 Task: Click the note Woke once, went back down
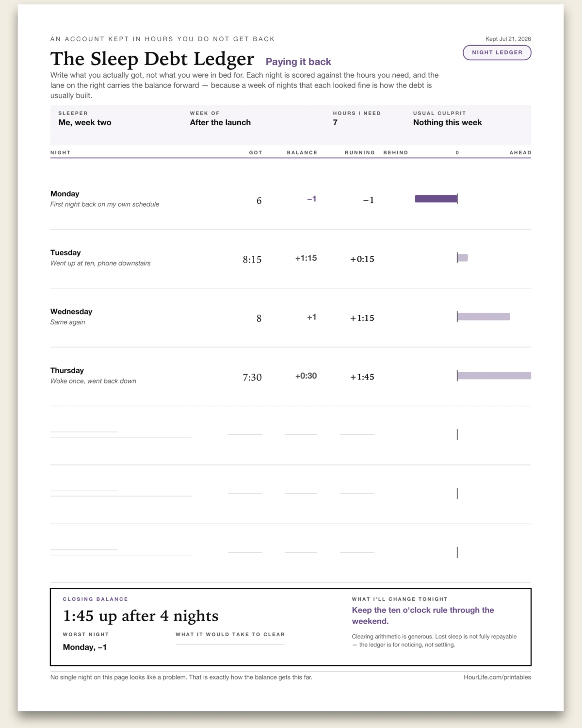[93, 381]
